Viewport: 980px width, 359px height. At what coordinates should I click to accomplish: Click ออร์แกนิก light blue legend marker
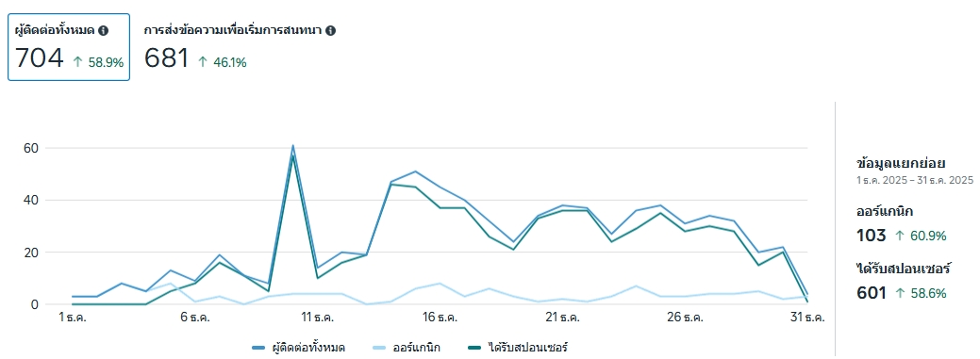click(379, 348)
